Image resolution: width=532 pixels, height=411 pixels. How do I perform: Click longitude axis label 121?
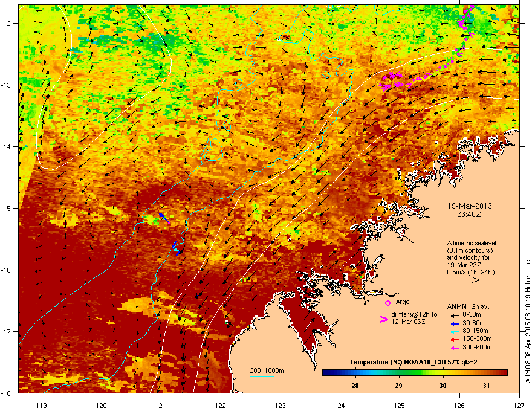pyautogui.click(x=161, y=406)
